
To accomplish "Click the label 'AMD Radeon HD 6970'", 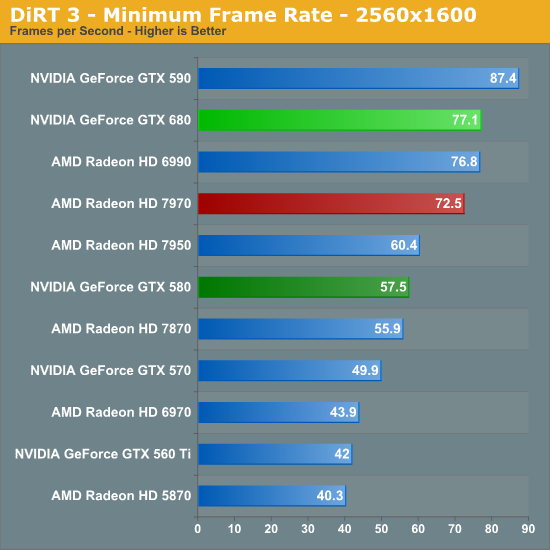I will pos(121,412).
